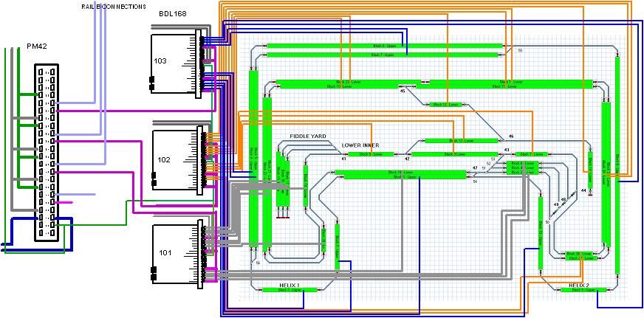
Task: Click the HELIX 2 label
Action: (x=578, y=284)
